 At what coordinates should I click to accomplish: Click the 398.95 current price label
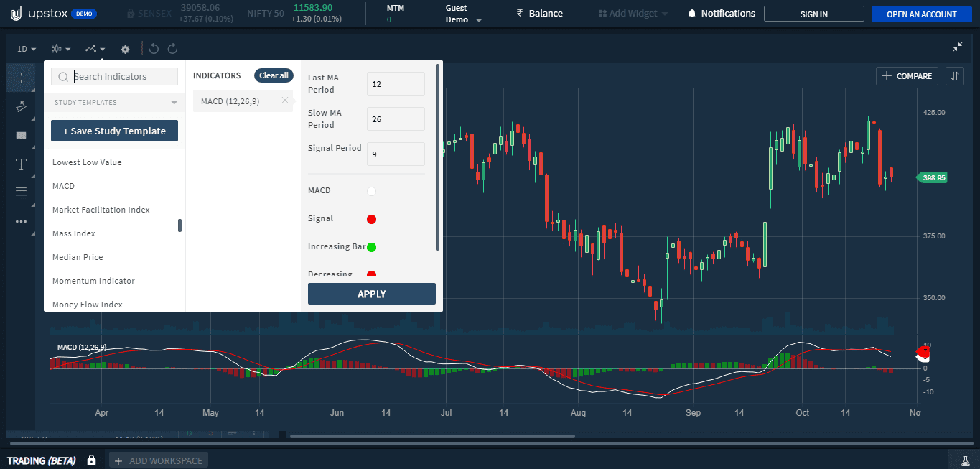pyautogui.click(x=933, y=177)
